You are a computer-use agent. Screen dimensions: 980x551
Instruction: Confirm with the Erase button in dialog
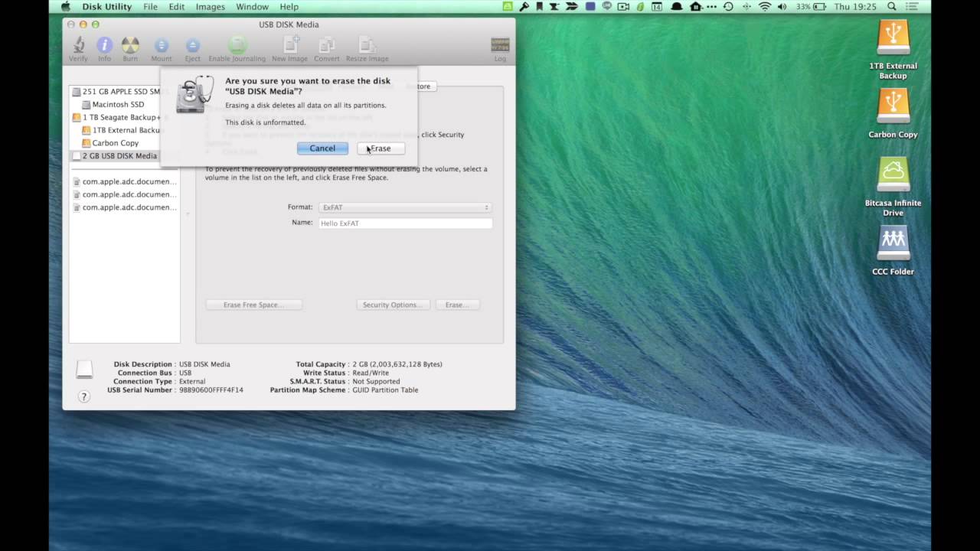(x=381, y=148)
